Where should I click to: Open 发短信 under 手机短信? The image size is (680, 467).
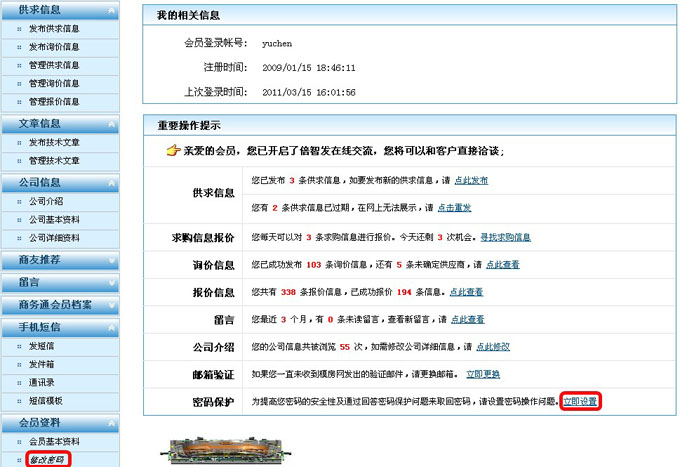coord(43,346)
